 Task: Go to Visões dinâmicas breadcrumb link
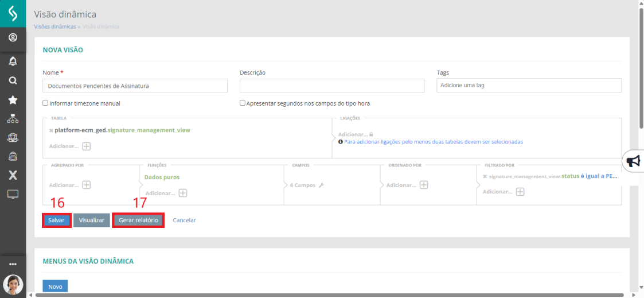click(55, 26)
